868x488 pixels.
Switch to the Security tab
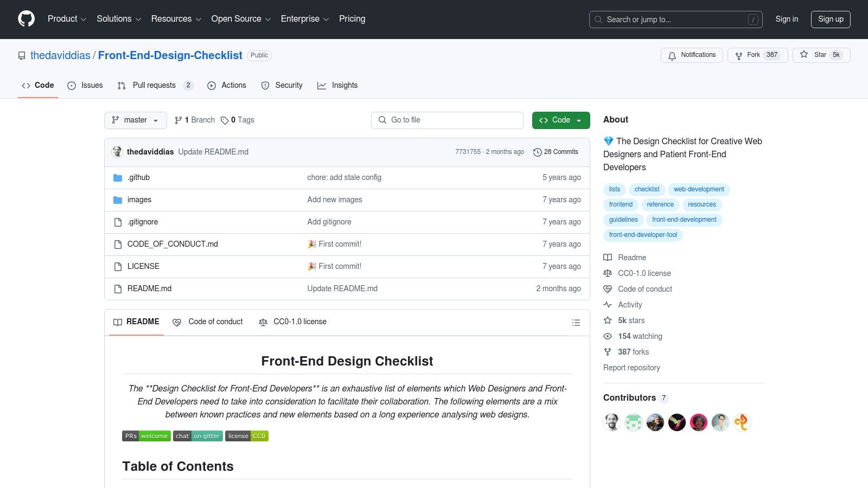tap(282, 85)
